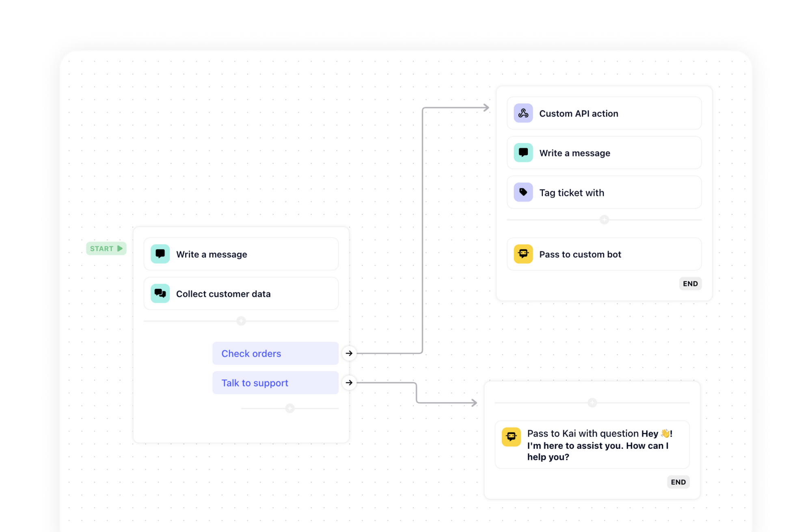Screen dimensions: 812x532
Task: Select the Custom API action icon
Action: coord(523,113)
